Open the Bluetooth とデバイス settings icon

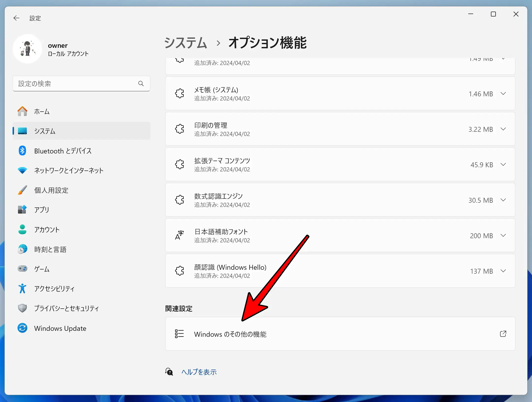22,151
